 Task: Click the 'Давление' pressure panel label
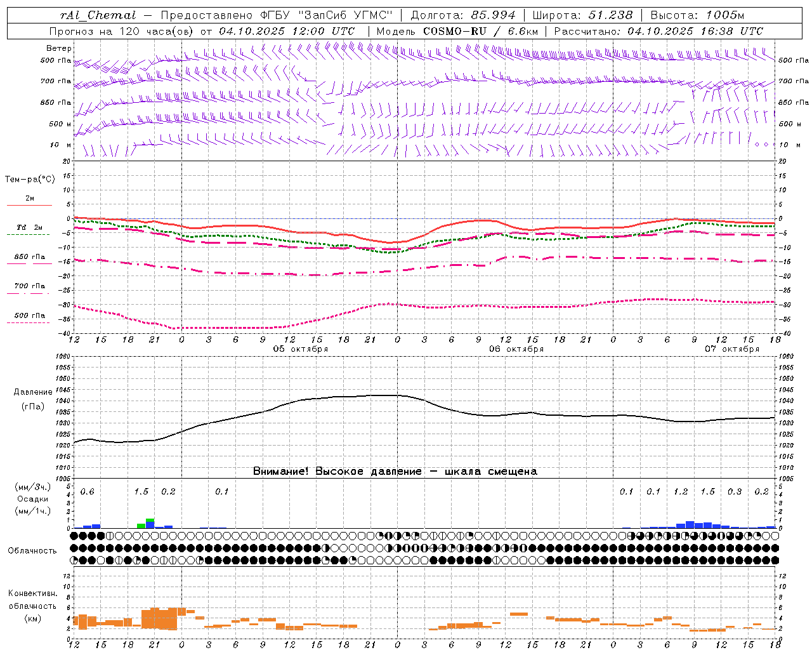pyautogui.click(x=33, y=392)
